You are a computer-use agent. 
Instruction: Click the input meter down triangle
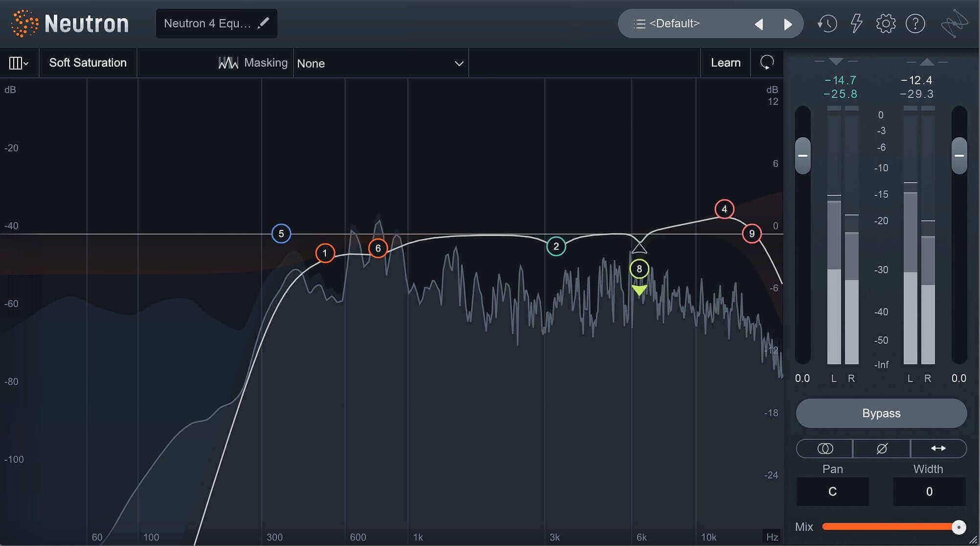click(836, 62)
